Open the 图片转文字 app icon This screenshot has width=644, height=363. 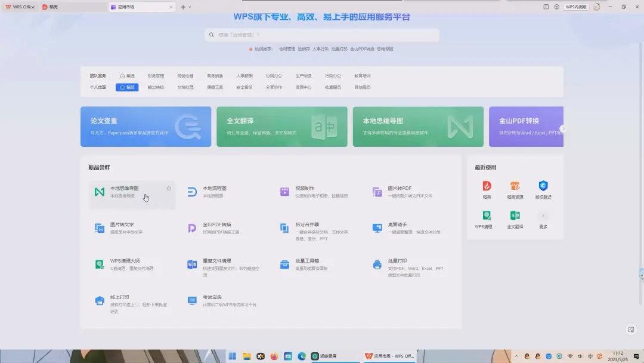[x=100, y=228]
